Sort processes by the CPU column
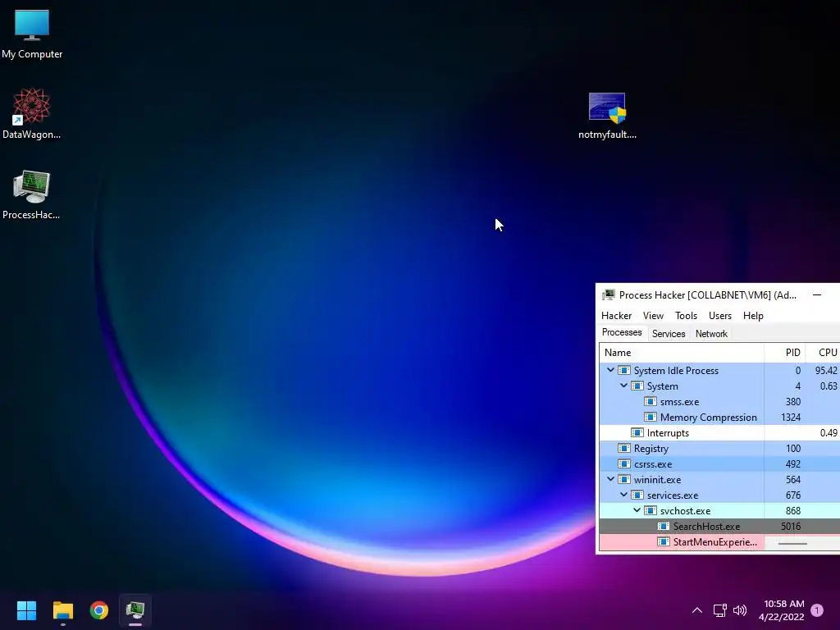The width and height of the screenshot is (840, 630). click(822, 353)
